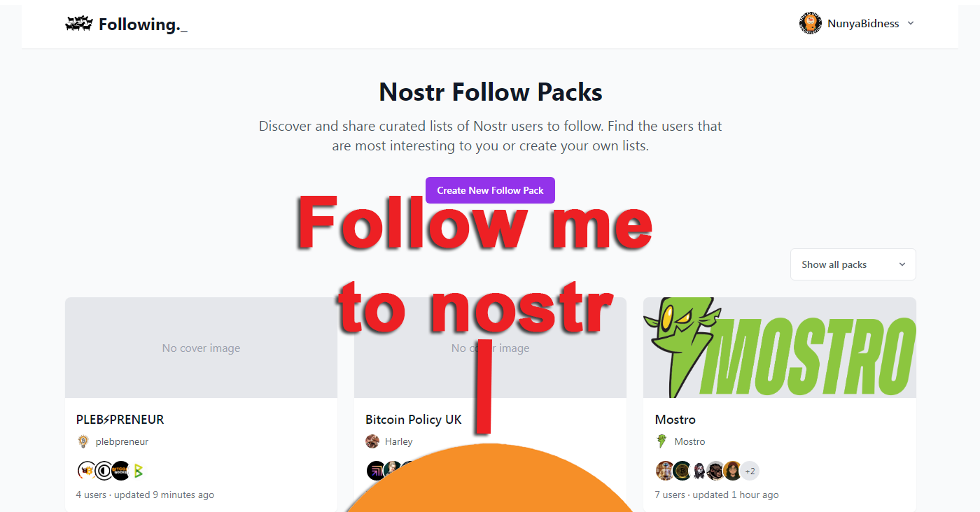The width and height of the screenshot is (980, 512).
Task: Click the green Mostro author icon
Action: point(661,441)
